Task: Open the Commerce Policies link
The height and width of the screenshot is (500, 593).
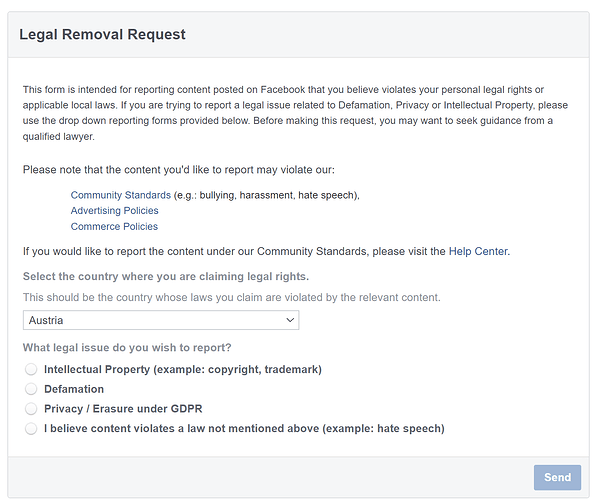Action: pyautogui.click(x=114, y=227)
